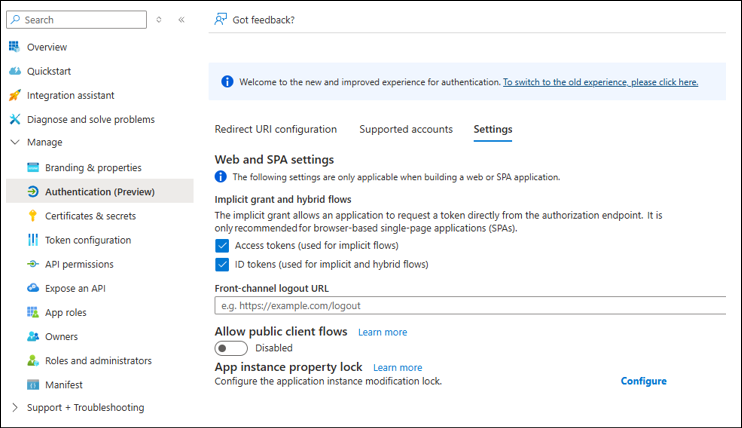Click the API permissions icon
The height and width of the screenshot is (428, 742).
(x=33, y=264)
